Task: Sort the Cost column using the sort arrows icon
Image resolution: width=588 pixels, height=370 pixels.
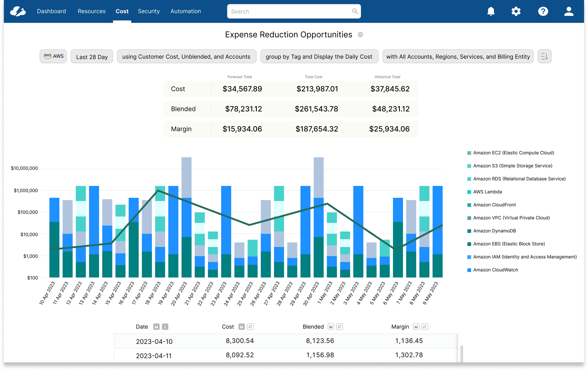Action: click(250, 327)
